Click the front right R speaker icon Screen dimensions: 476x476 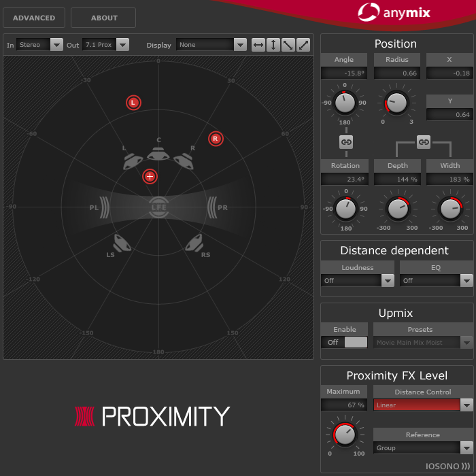coord(184,161)
